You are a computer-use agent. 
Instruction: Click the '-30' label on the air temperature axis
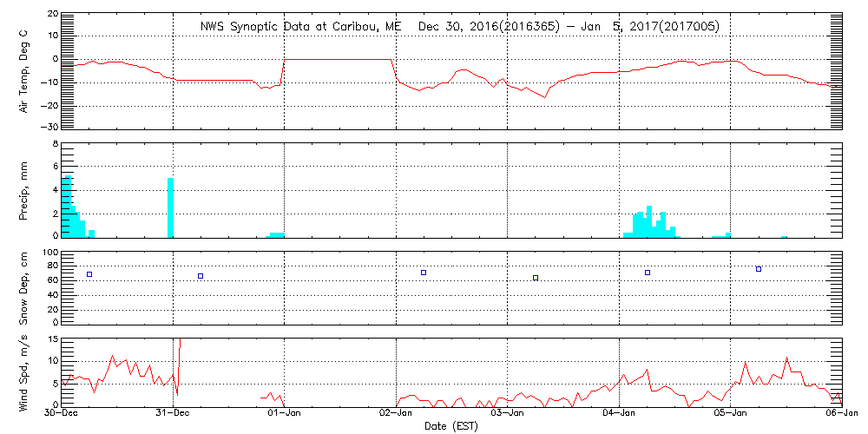(x=49, y=128)
